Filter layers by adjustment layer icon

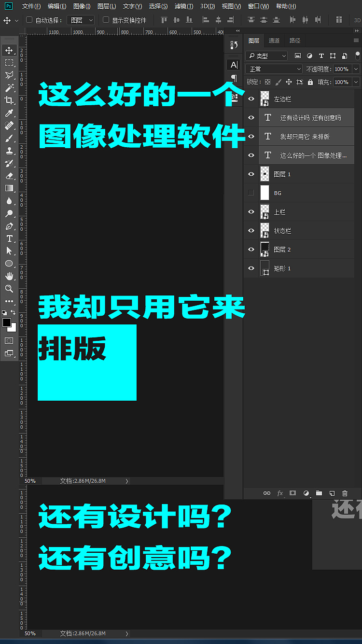309,56
